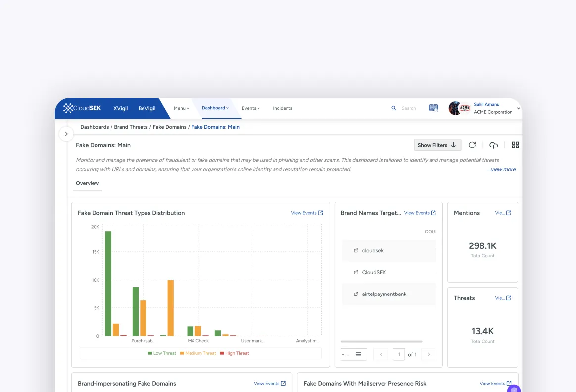
Task: Click the horizontal scrollbar in Brand Names table
Action: [382, 342]
